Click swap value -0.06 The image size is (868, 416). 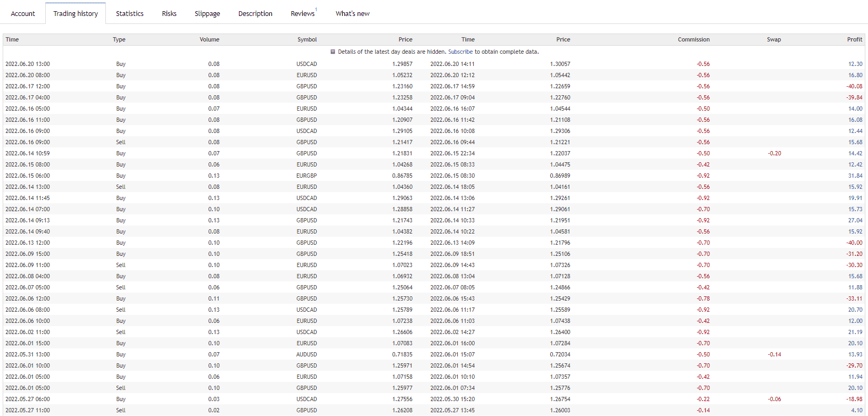[x=774, y=399]
